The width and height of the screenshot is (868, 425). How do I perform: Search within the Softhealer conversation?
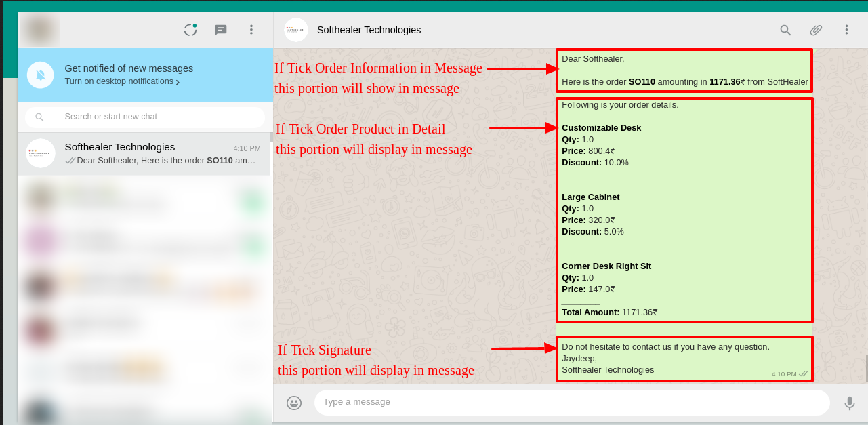[785, 30]
